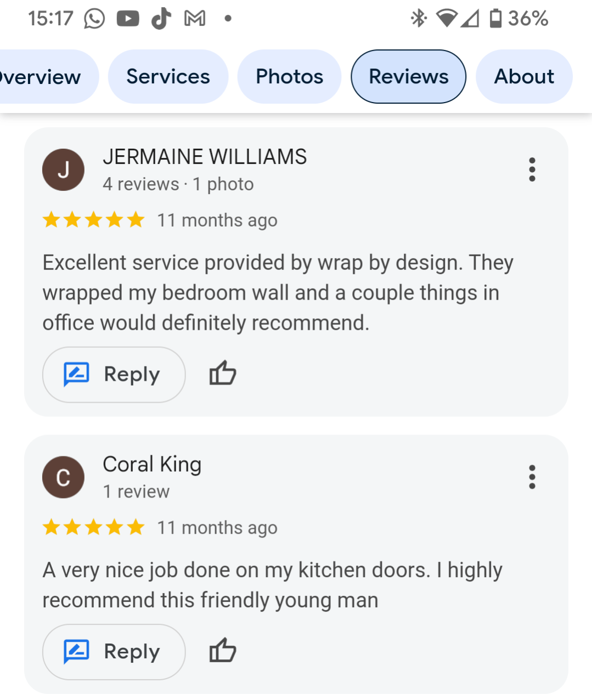Viewport: 592px width, 700px height.
Task: Go to the About tab
Action: [524, 77]
